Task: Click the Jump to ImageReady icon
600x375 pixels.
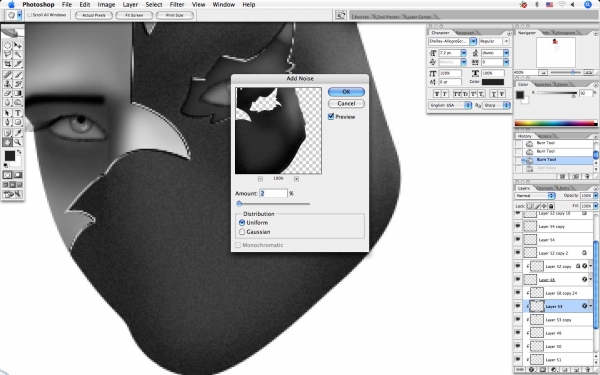Action: pos(12,194)
